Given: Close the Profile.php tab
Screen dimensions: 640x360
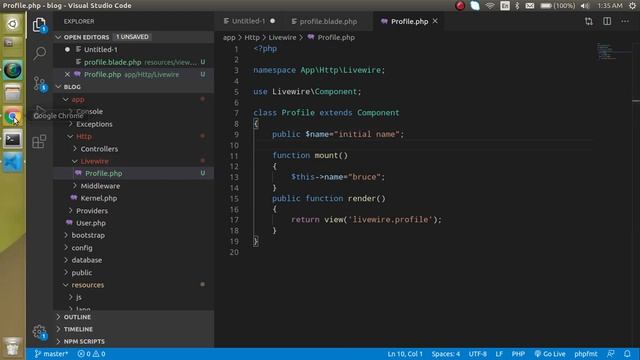Looking at the screenshot, I should point(435,21).
